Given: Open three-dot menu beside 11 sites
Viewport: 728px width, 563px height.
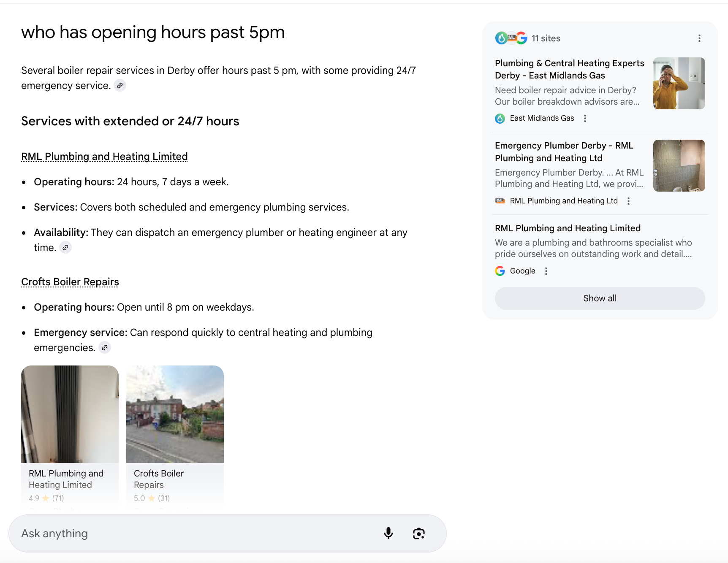Looking at the screenshot, I should click(x=699, y=38).
